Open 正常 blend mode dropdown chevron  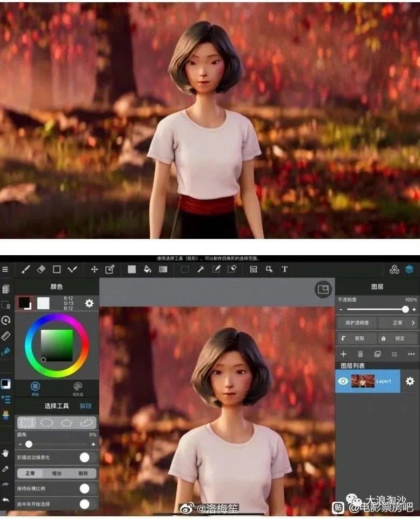[x=413, y=323]
